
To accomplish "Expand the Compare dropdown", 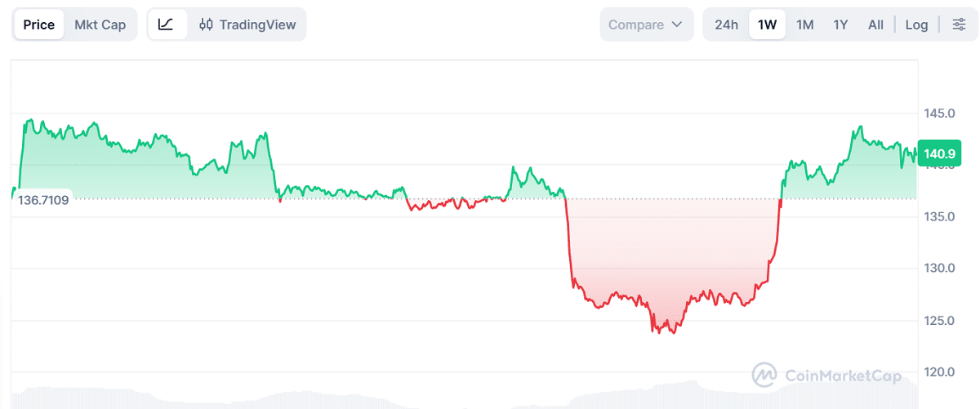I will click(645, 24).
